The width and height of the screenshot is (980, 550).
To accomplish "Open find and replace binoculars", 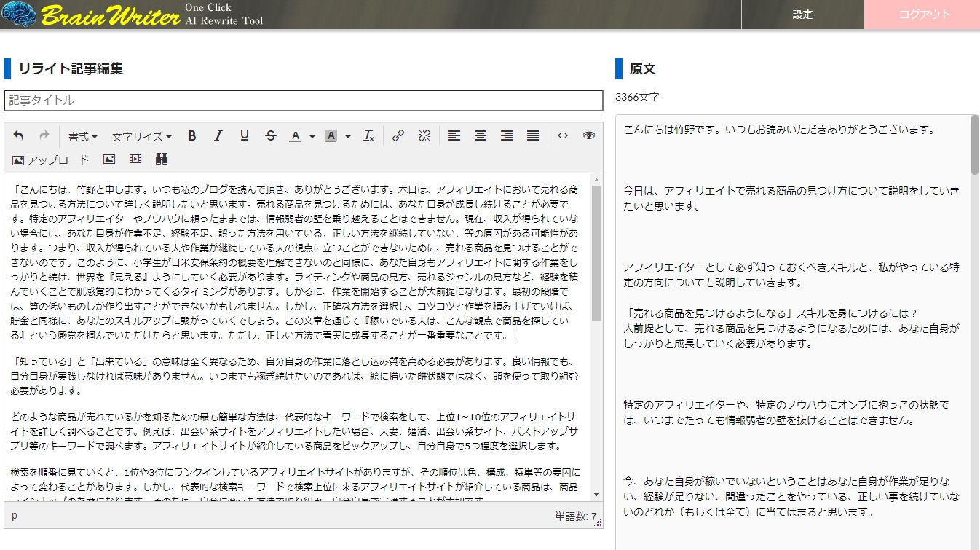I will coord(162,160).
